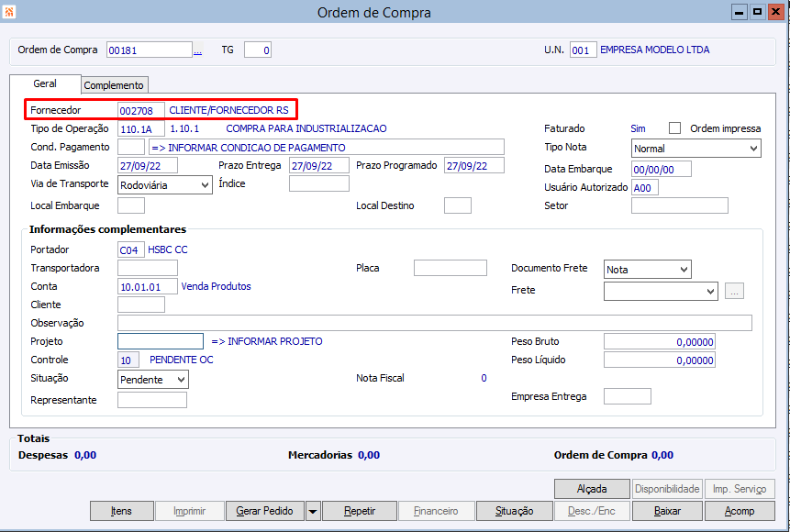Click the CLIENTE/FORNECEDOR RS text
Viewport: 790px width, 532px height.
click(x=228, y=110)
